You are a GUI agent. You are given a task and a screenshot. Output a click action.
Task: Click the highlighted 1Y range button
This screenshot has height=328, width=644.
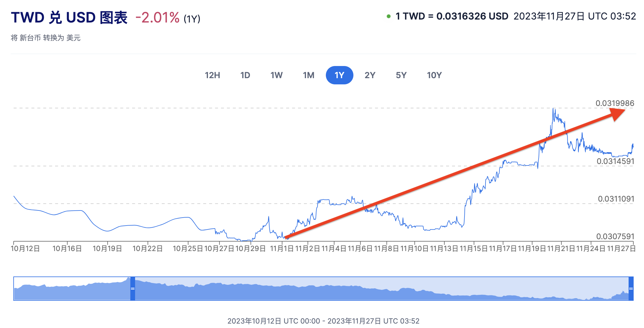point(339,75)
